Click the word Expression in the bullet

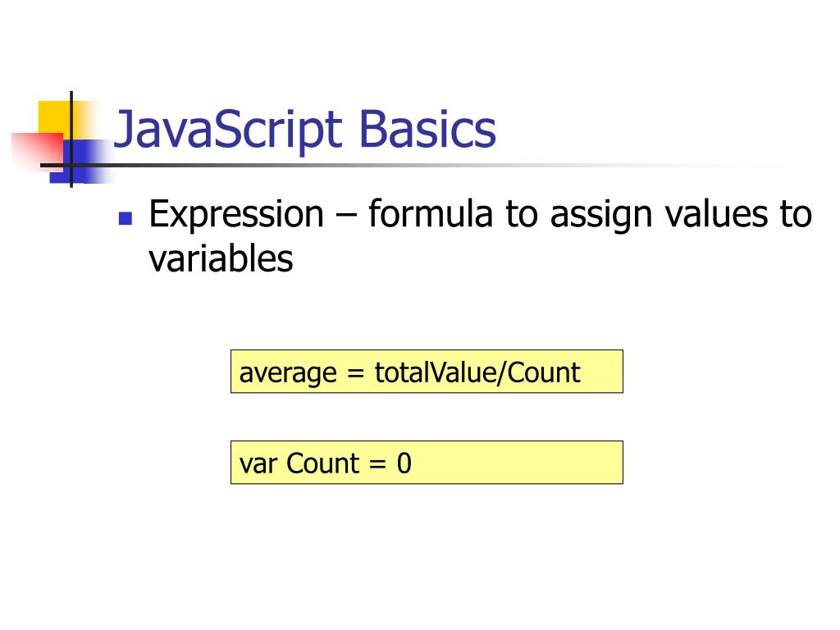(236, 216)
